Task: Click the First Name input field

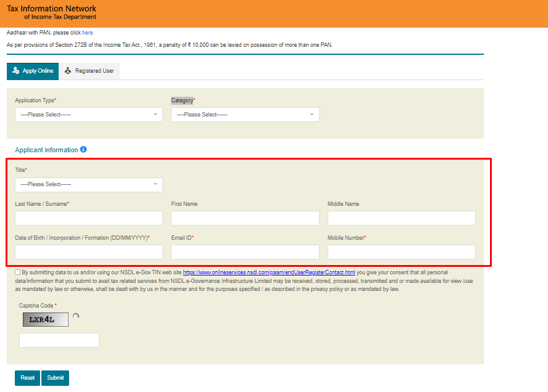Action: coord(245,218)
